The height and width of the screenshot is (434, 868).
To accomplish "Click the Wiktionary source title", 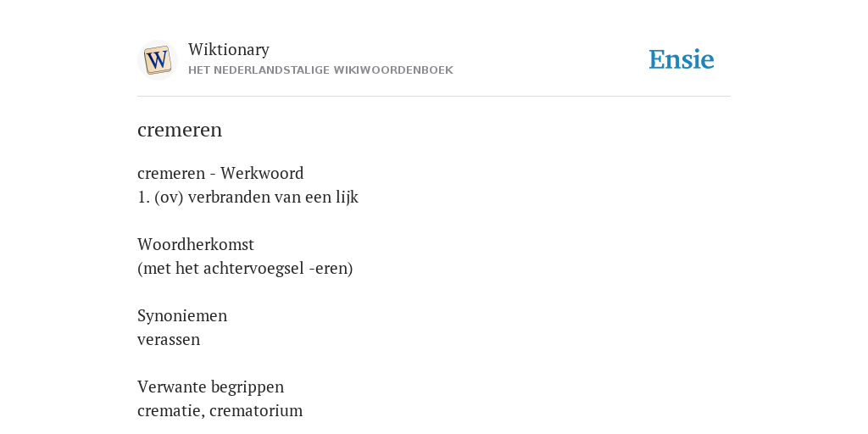I will point(229,50).
